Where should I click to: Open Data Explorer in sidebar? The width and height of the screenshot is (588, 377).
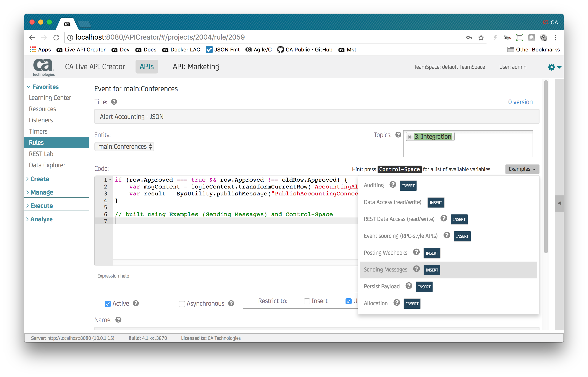(x=47, y=165)
